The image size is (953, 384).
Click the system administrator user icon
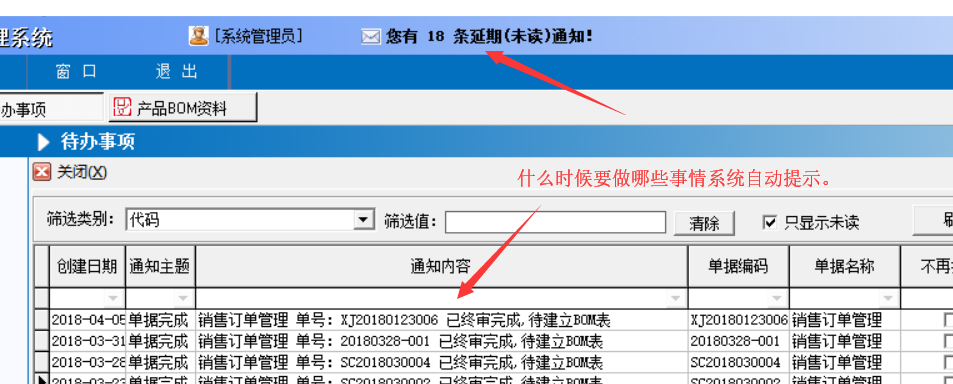(x=198, y=36)
